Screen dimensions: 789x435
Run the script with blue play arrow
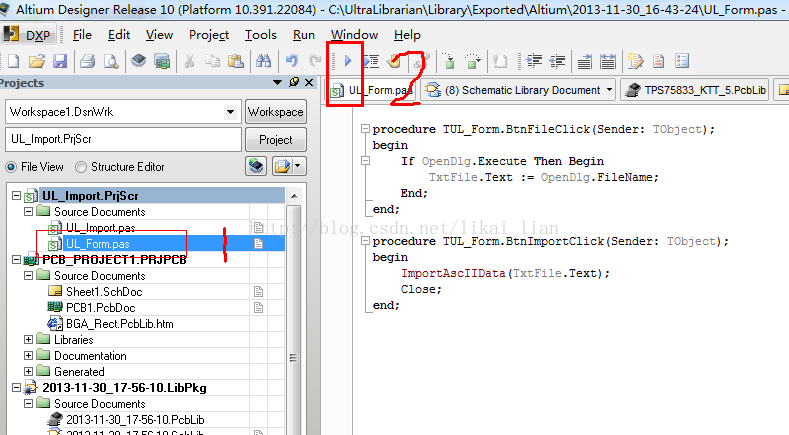coord(348,61)
